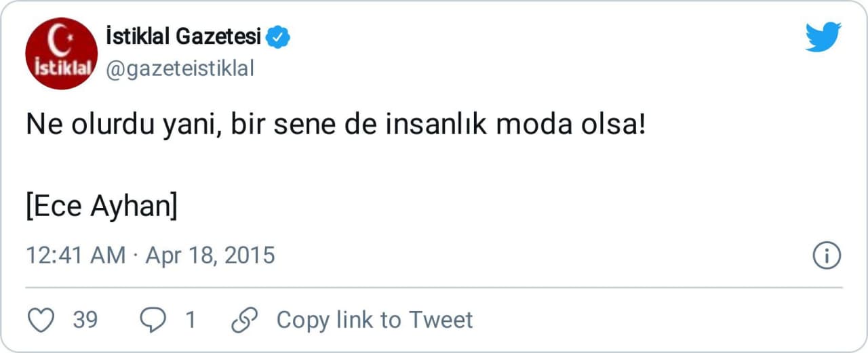Open the İstiklal profile avatar
Image resolution: width=868 pixels, height=353 pixels.
tap(62, 54)
